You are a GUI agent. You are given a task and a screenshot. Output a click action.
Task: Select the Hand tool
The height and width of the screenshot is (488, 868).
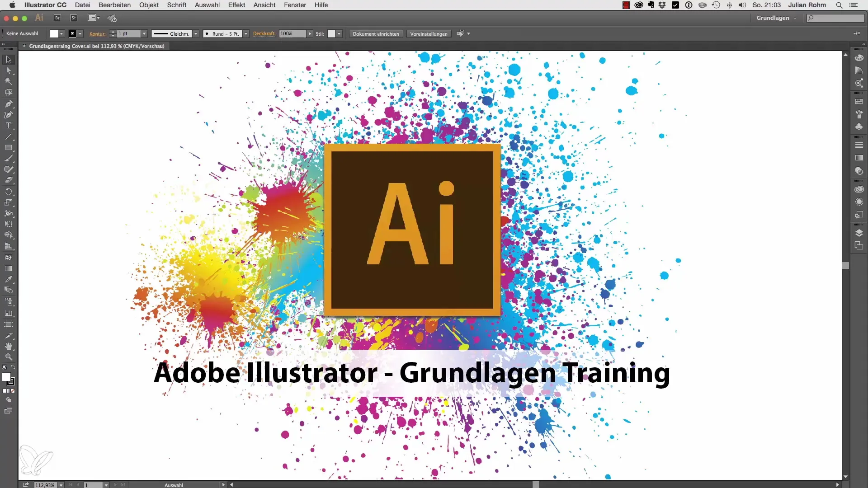8,346
